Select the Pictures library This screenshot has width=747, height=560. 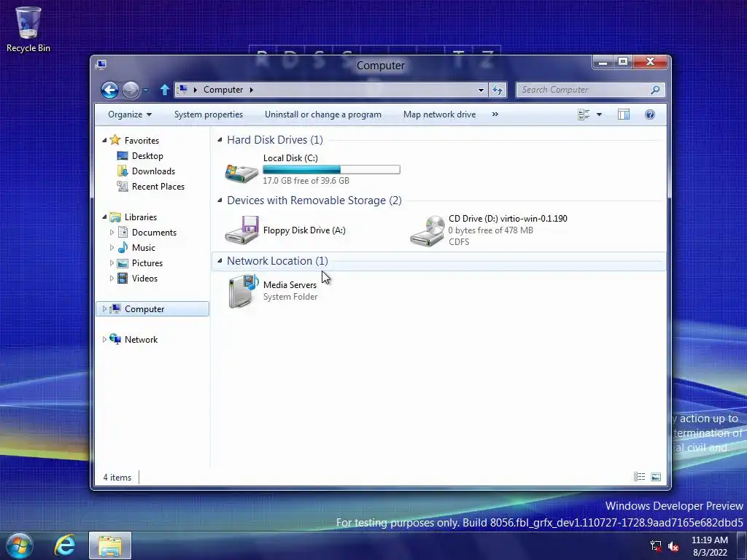click(147, 262)
